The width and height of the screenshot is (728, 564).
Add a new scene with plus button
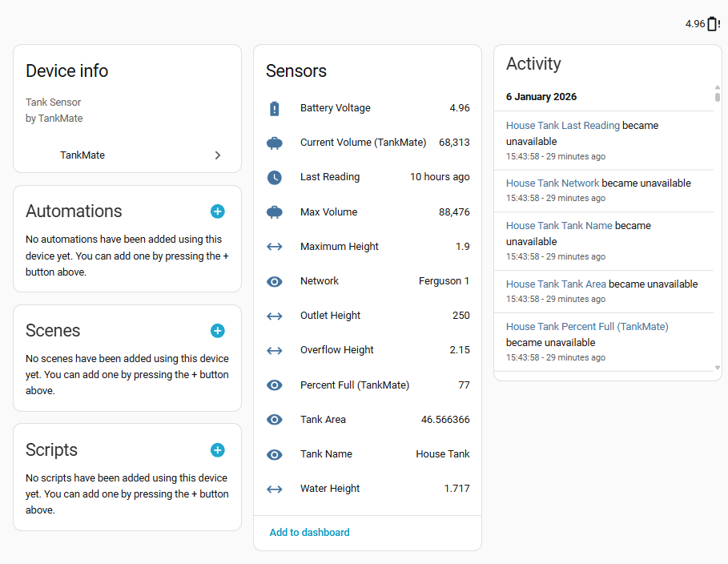pyautogui.click(x=218, y=331)
